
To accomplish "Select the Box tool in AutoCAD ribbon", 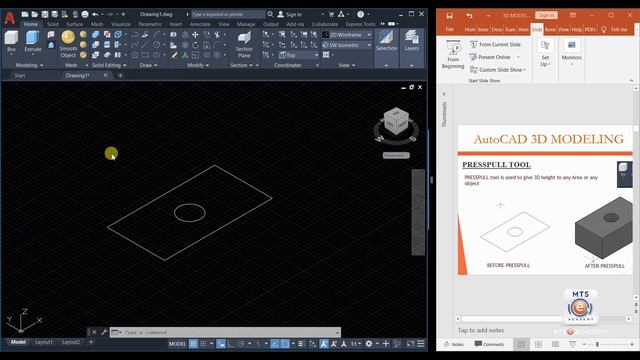I will point(11,42).
